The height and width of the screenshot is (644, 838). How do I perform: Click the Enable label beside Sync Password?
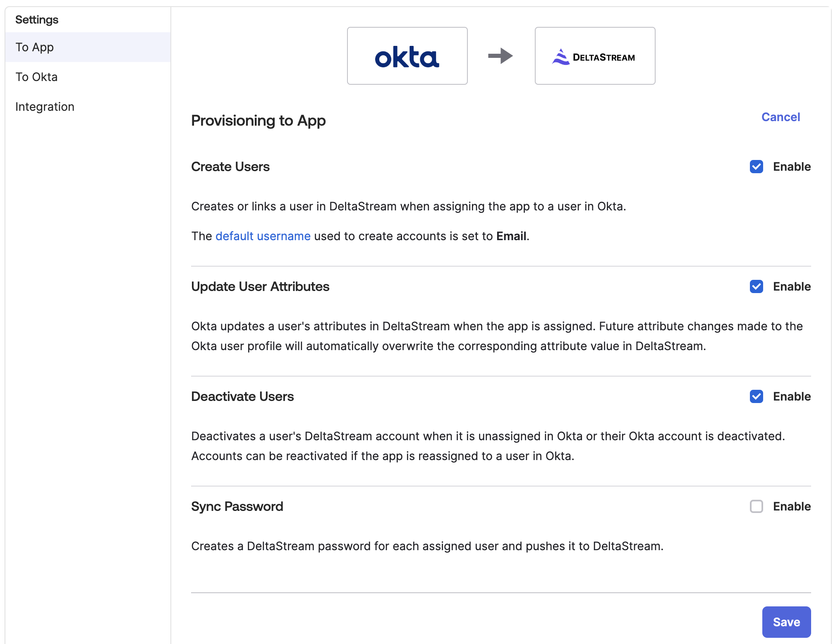pyautogui.click(x=792, y=506)
